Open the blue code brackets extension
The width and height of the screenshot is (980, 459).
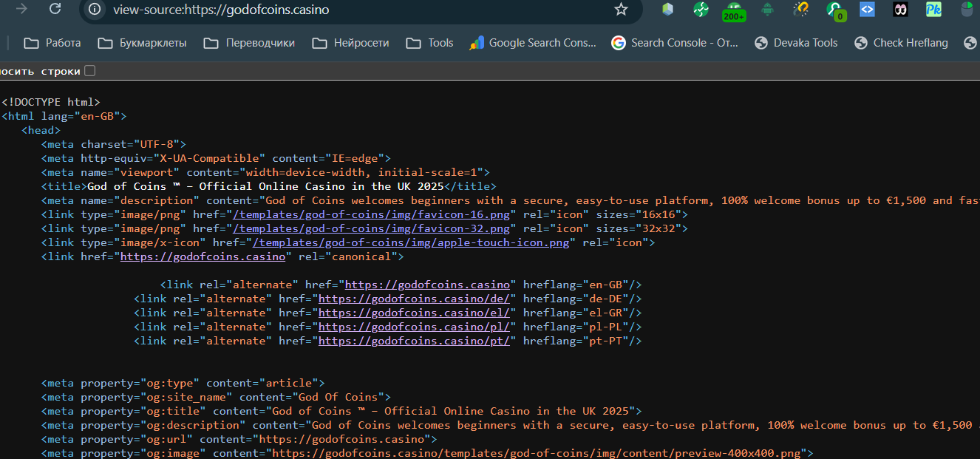[x=867, y=10]
